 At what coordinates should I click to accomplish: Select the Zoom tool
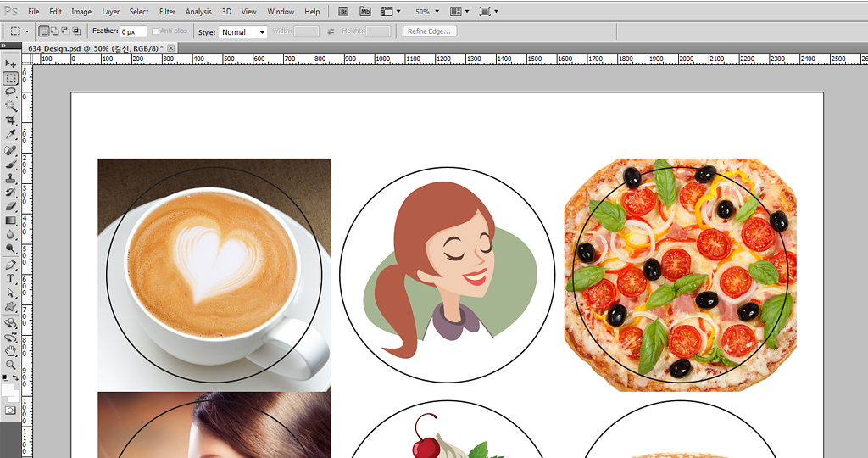[x=10, y=365]
